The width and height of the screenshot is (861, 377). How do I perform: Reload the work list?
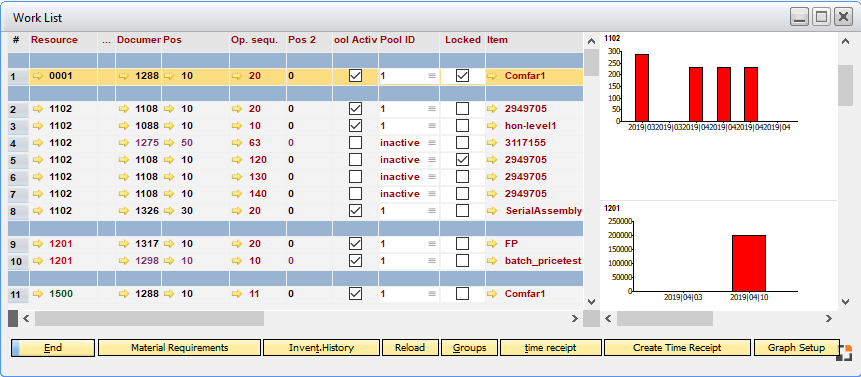[x=411, y=347]
